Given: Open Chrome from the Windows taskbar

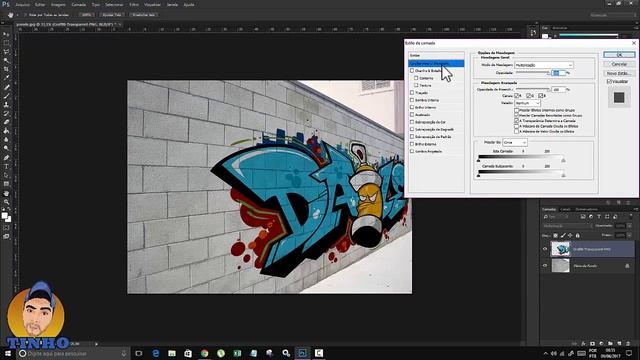Looking at the screenshot, I should pos(204,353).
